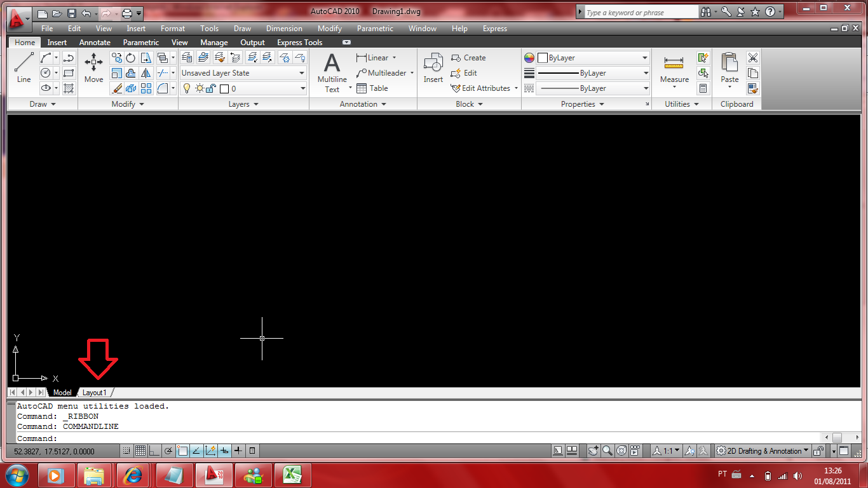
Task: Toggle Grid display in the status bar
Action: point(140,451)
